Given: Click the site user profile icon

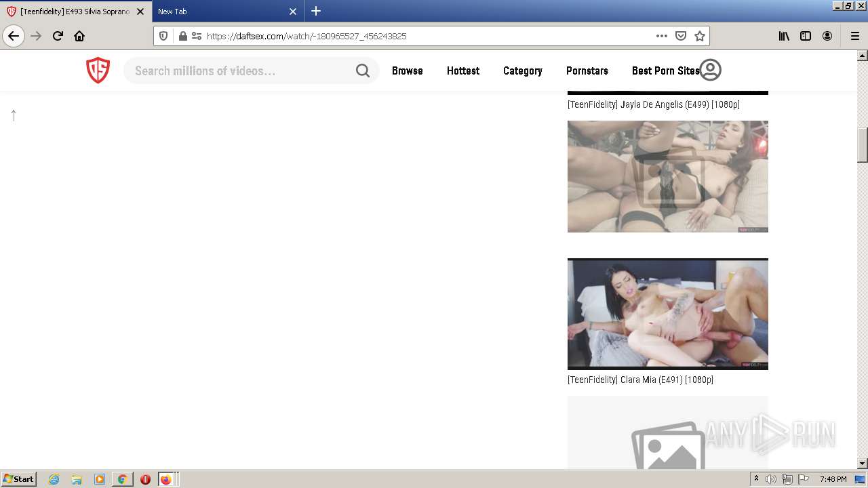Looking at the screenshot, I should click(x=710, y=70).
